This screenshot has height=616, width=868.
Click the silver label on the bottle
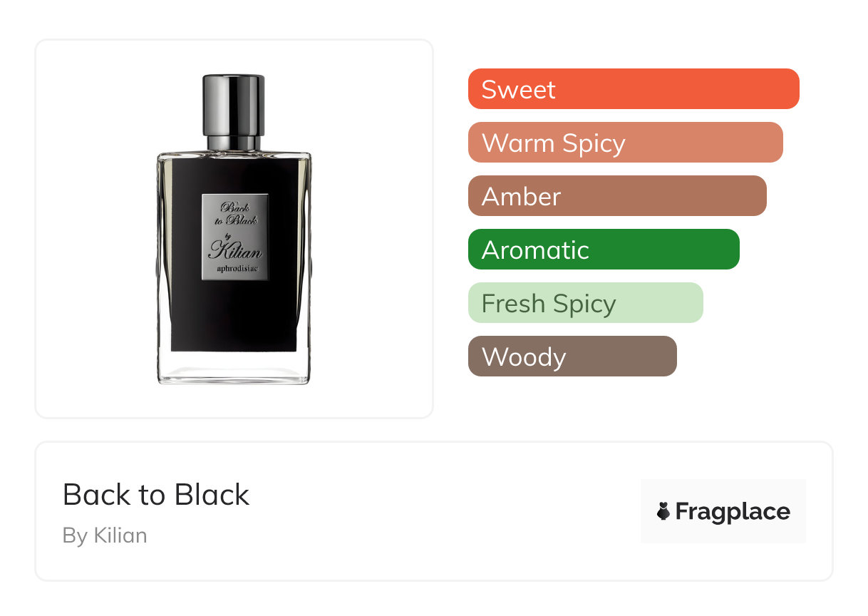click(235, 237)
